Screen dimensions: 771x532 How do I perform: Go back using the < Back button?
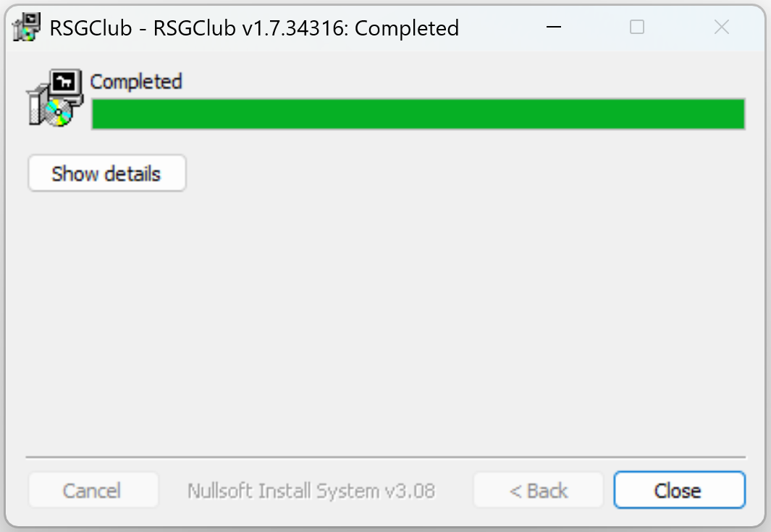click(538, 490)
